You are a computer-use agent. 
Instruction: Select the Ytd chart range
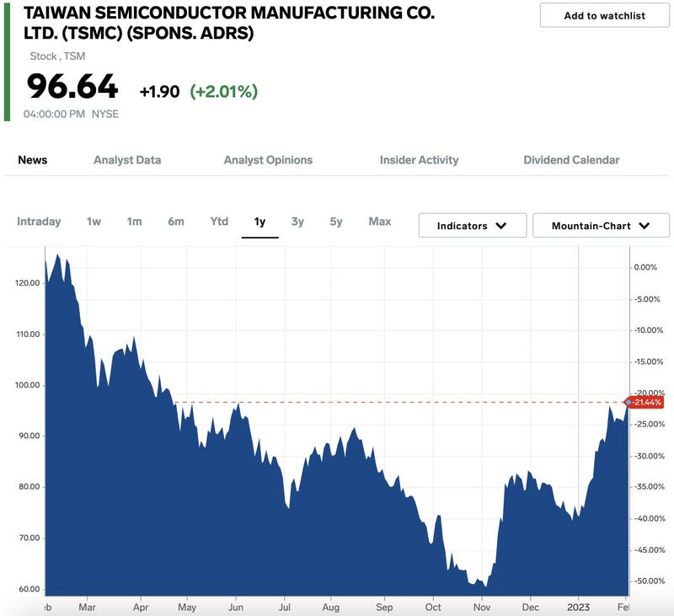(219, 222)
